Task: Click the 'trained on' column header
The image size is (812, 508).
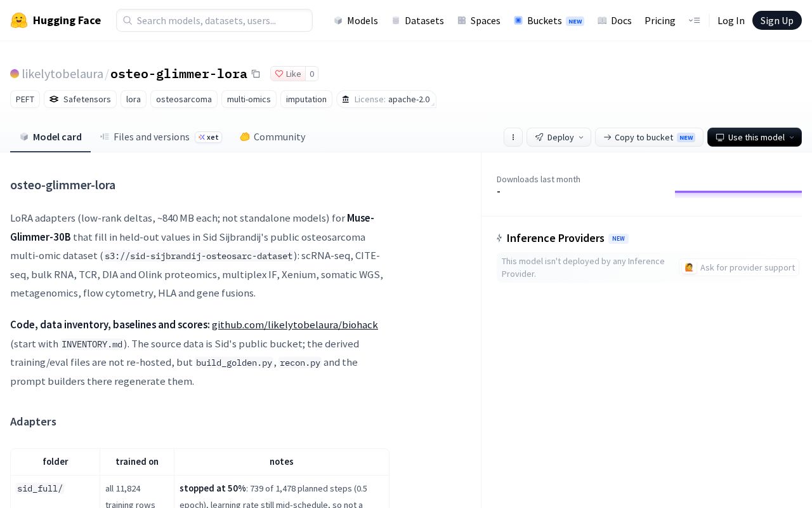Action: coord(137,462)
